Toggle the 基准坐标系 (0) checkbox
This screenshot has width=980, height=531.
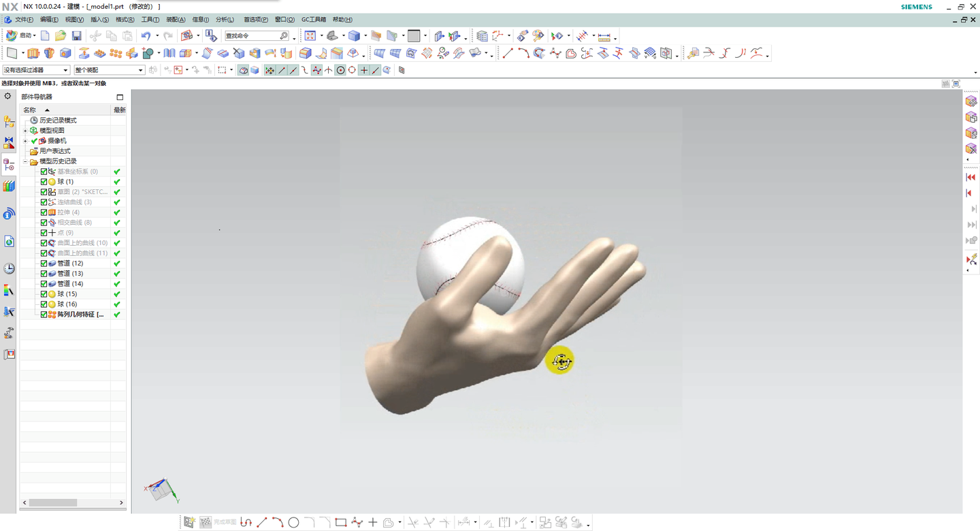point(44,172)
